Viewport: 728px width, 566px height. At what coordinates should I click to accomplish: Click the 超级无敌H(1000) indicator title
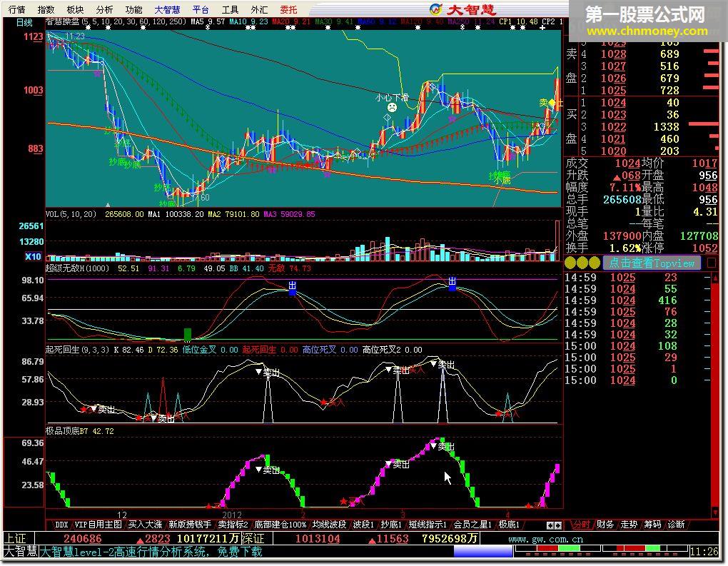tap(77, 268)
